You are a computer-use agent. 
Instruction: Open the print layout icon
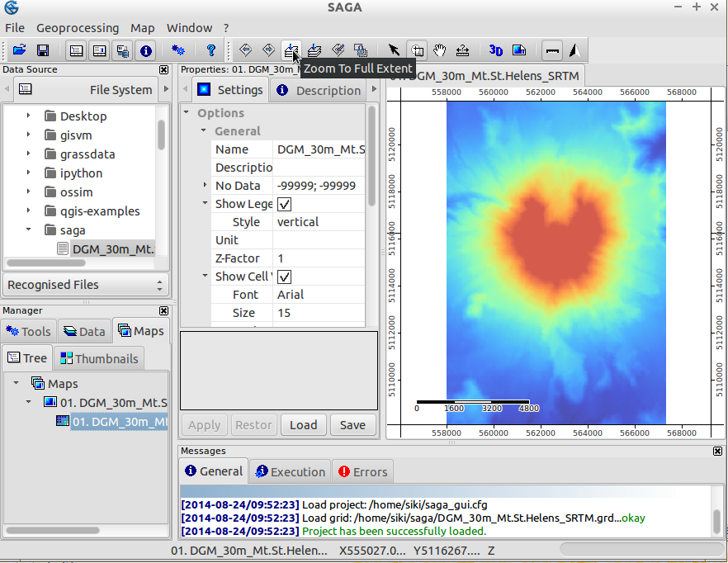click(518, 50)
